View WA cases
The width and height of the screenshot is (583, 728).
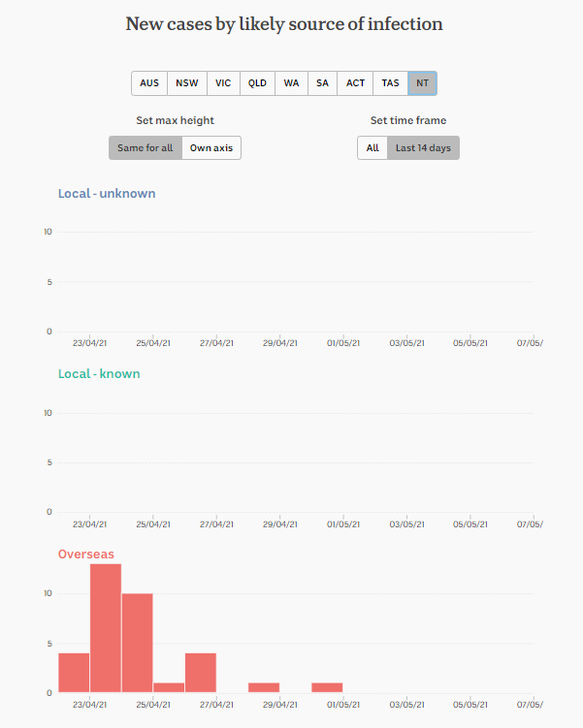291,83
